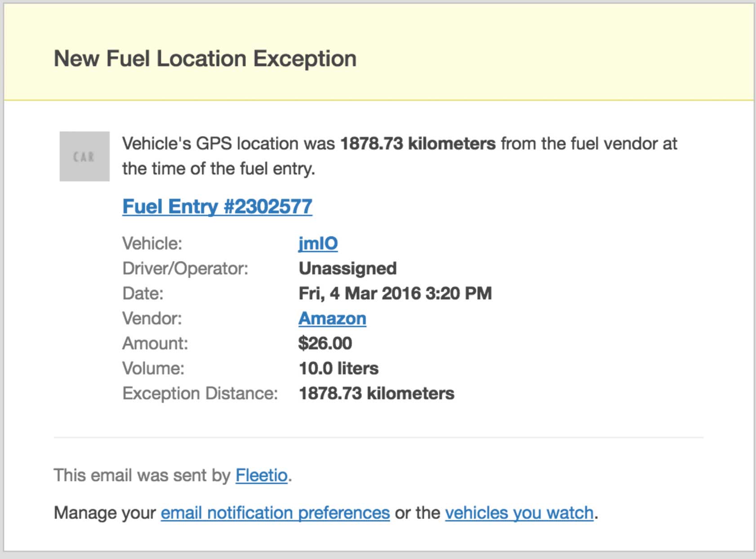This screenshot has height=559, width=756.
Task: Click the Volume: field label
Action: coord(153,368)
